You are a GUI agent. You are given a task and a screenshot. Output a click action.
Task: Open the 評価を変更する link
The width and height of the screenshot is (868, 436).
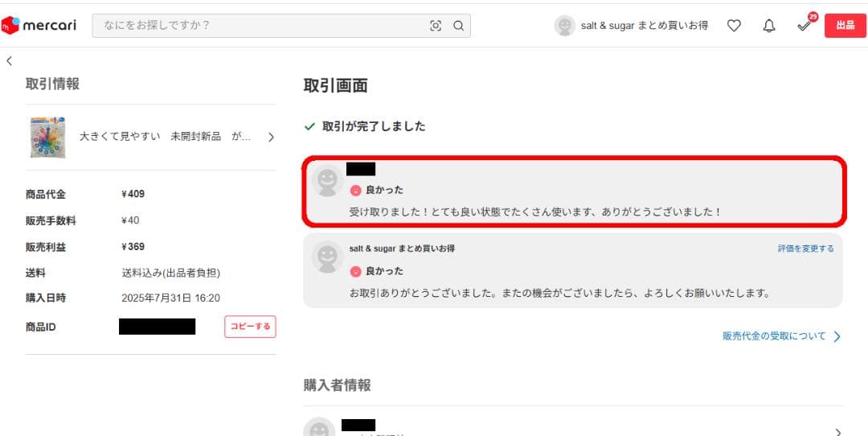pos(806,249)
